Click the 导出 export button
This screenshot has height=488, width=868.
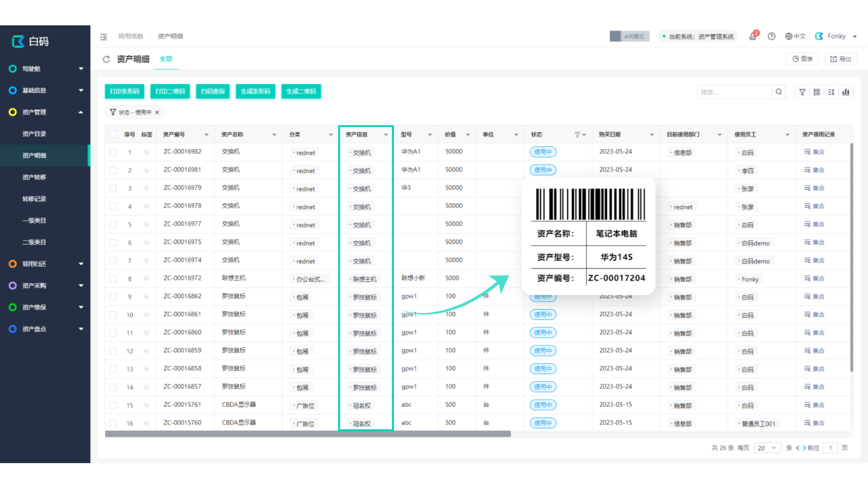click(840, 59)
